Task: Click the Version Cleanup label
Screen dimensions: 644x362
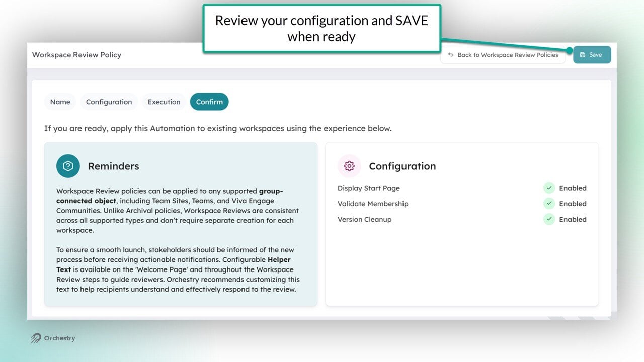Action: tap(364, 219)
